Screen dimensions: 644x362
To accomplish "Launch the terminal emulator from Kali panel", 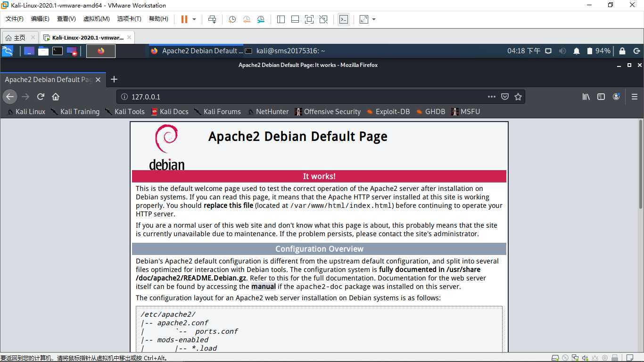I will point(58,51).
